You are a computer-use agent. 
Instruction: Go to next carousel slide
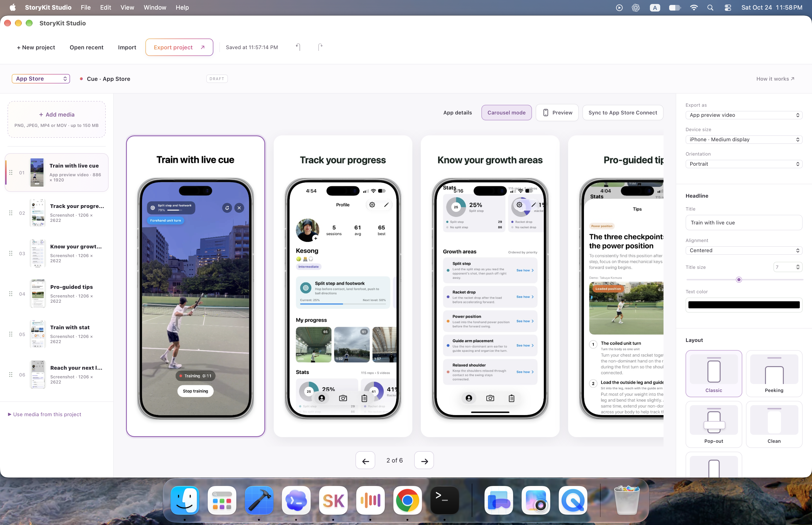pos(424,461)
